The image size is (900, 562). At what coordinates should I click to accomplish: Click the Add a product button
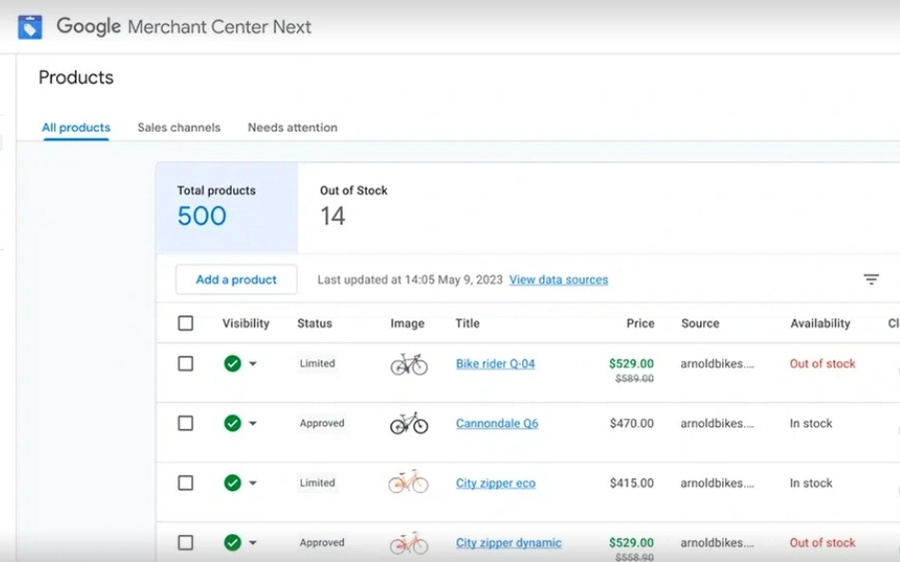(236, 280)
